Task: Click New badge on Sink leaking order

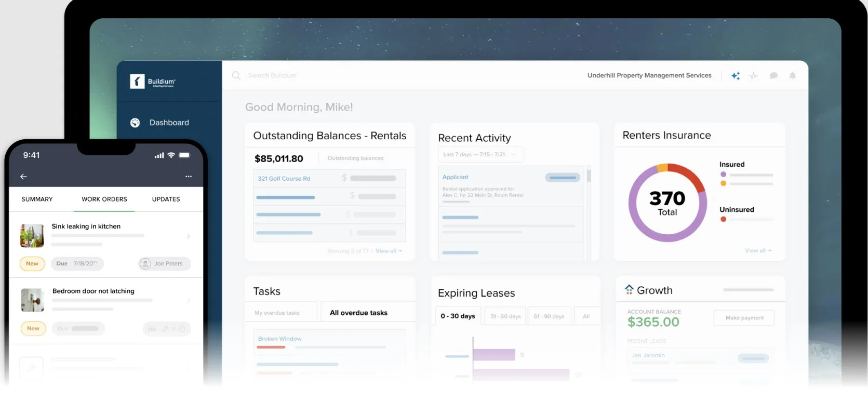Action: click(32, 264)
